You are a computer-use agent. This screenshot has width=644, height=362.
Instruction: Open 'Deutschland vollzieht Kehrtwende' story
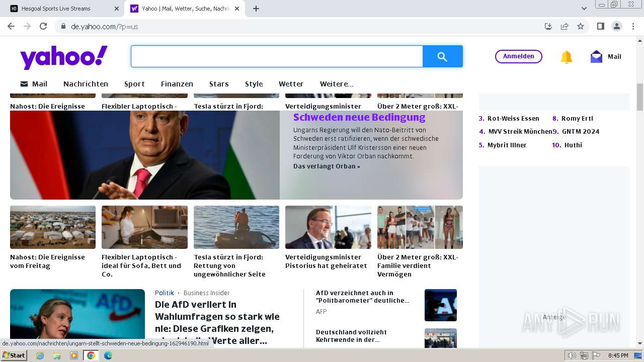point(351,336)
